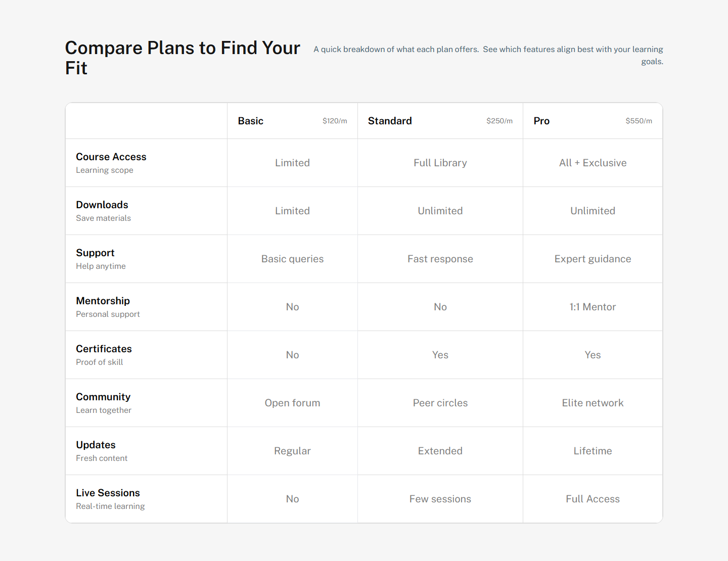Choose the Pro plan header
This screenshot has height=561, width=728.
tap(541, 121)
